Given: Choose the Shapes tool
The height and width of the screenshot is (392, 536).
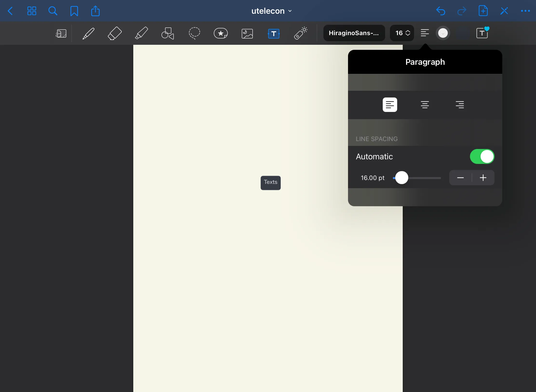Looking at the screenshot, I should (x=167, y=33).
